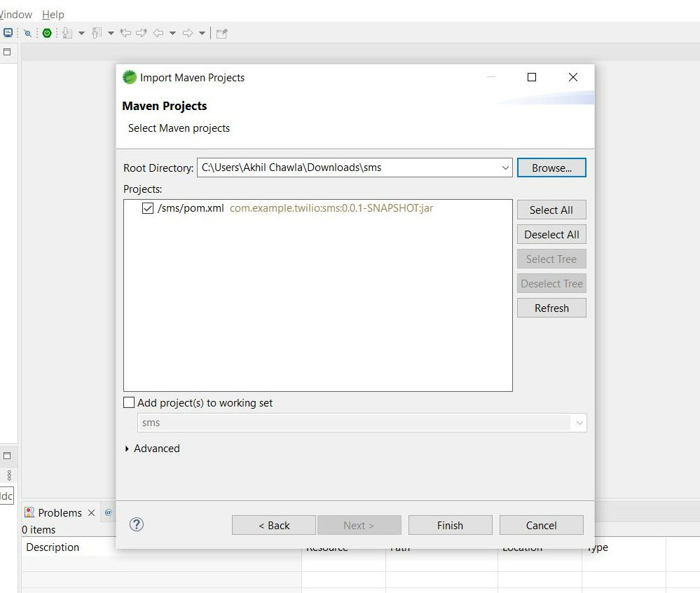Switch to the Problems tab
Viewport: 700px width, 593px height.
click(x=61, y=512)
